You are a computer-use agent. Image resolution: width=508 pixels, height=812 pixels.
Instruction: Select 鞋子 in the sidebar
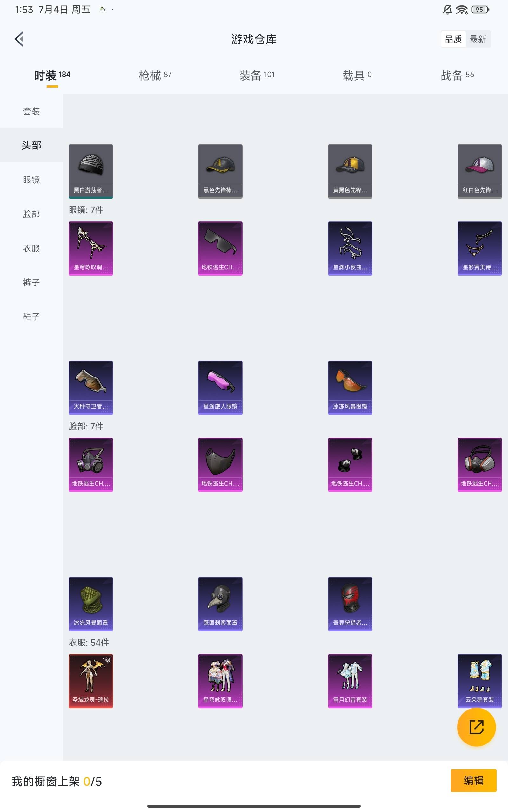click(31, 317)
